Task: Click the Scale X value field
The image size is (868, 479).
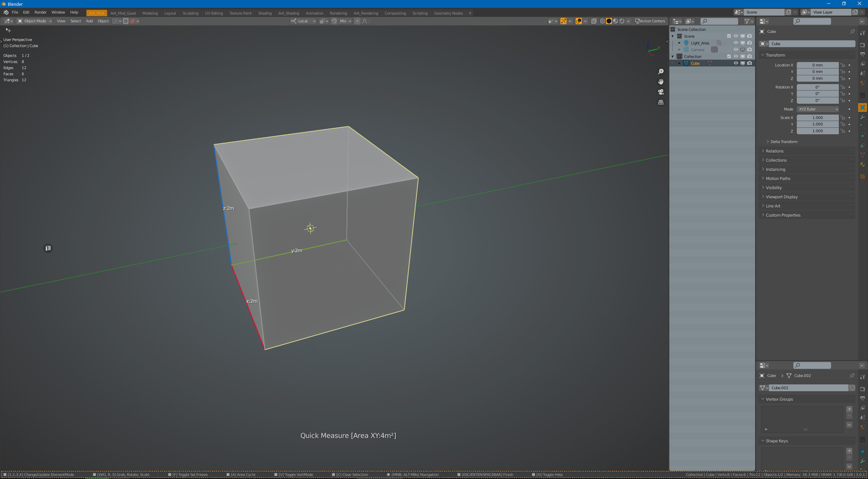Action: (817, 118)
